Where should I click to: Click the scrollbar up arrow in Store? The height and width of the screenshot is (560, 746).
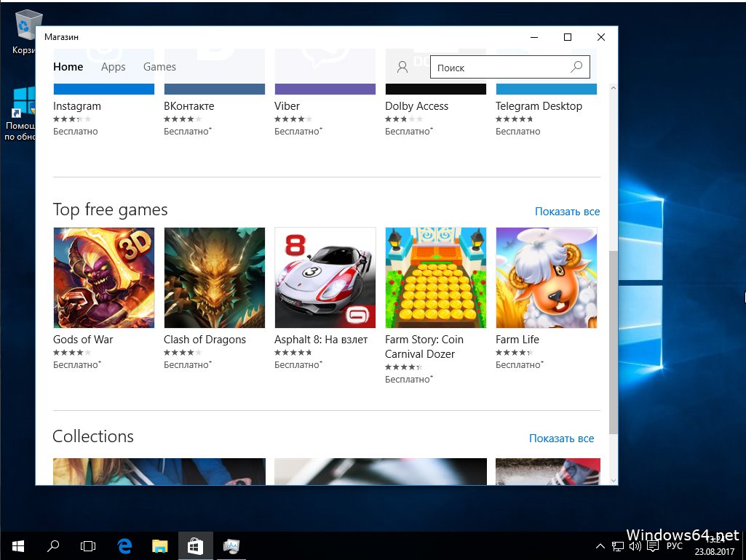[x=614, y=89]
